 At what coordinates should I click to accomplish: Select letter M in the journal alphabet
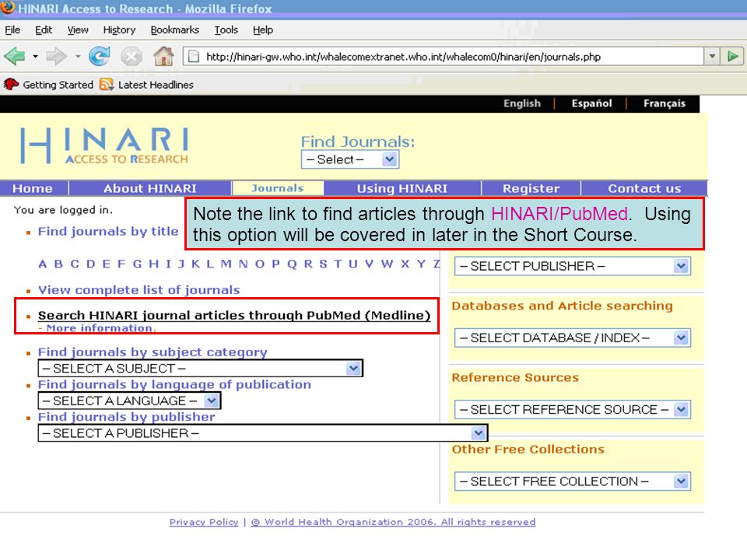coord(226,264)
